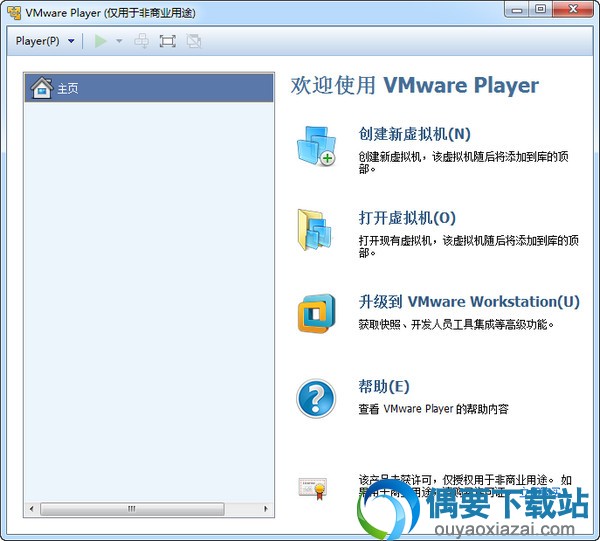Click the Unity mode toolbar icon
The width and height of the screenshot is (600, 541).
[194, 41]
